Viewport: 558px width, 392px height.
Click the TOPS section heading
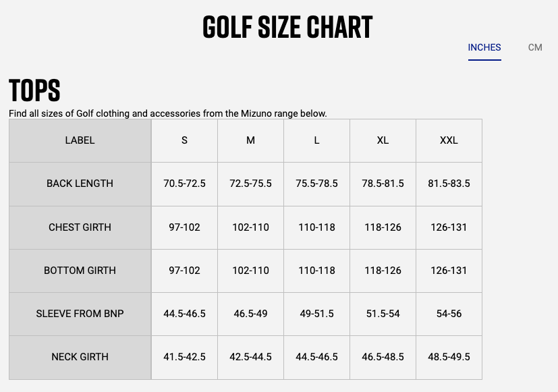[34, 90]
